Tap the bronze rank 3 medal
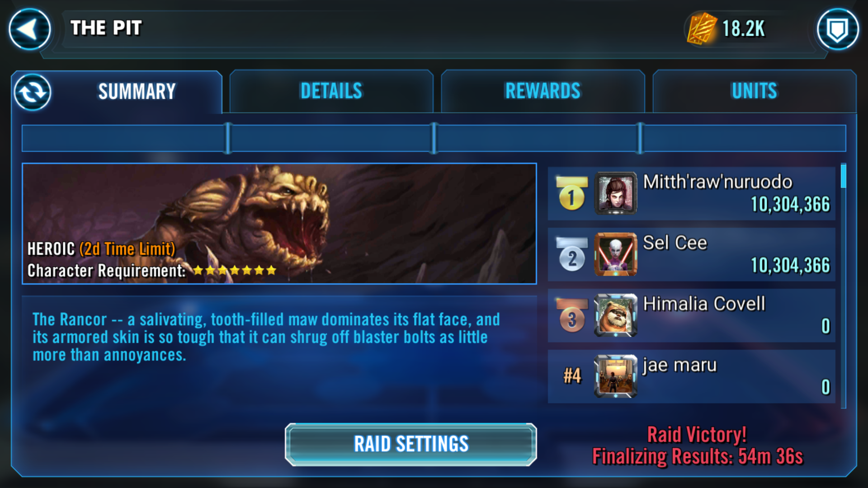The image size is (868, 488). point(572,315)
